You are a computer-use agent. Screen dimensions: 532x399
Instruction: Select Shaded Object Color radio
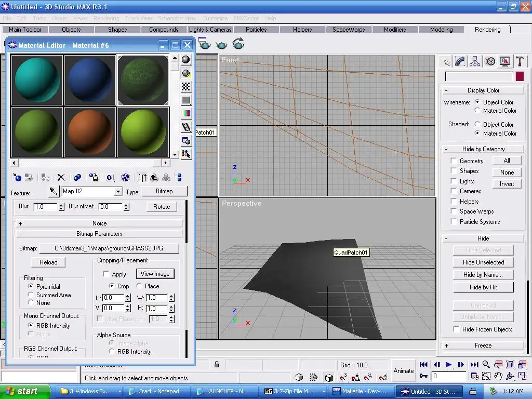[477, 124]
